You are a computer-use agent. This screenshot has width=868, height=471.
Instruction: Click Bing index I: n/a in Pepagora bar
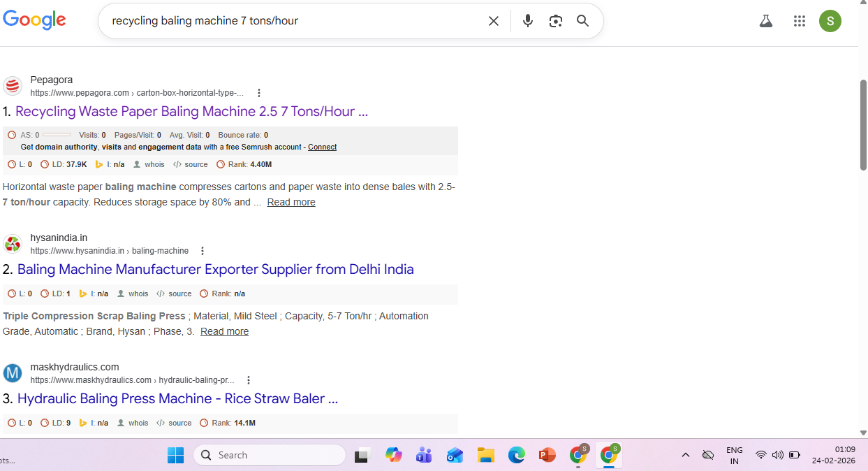click(x=110, y=164)
